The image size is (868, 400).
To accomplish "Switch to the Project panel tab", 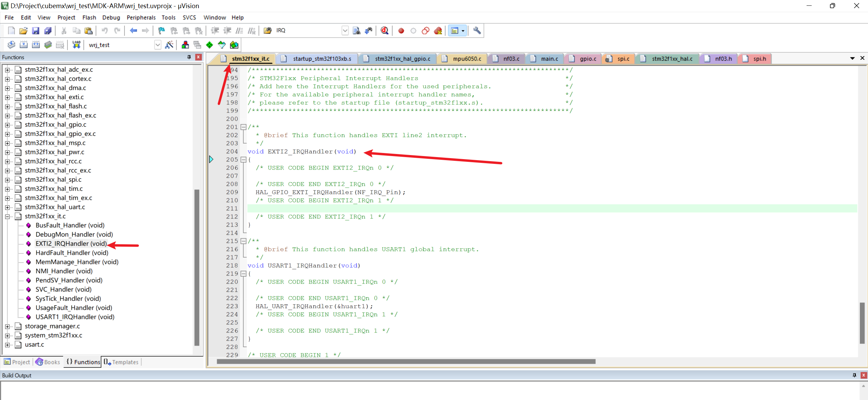I will (17, 362).
